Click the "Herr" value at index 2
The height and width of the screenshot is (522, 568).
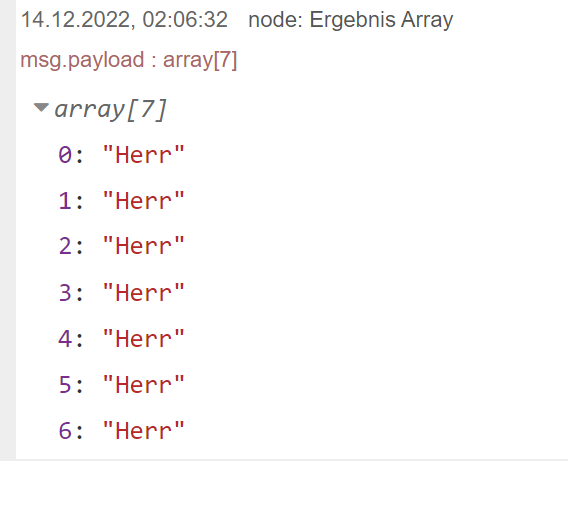(x=144, y=247)
